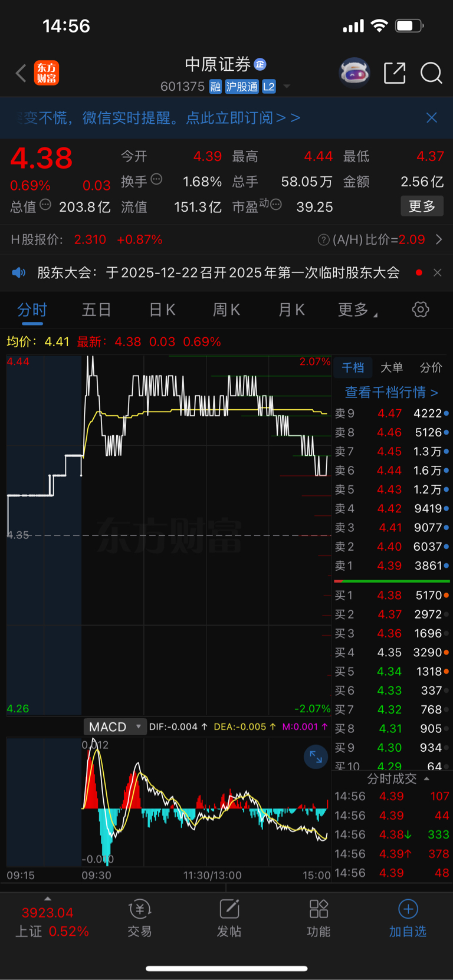Tap the MACD indicator chart

pos(169,802)
